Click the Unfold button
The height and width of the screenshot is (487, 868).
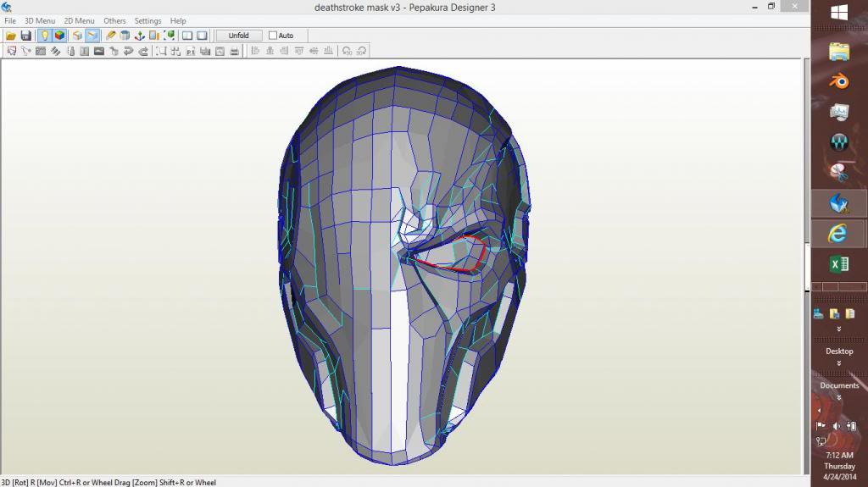238,36
